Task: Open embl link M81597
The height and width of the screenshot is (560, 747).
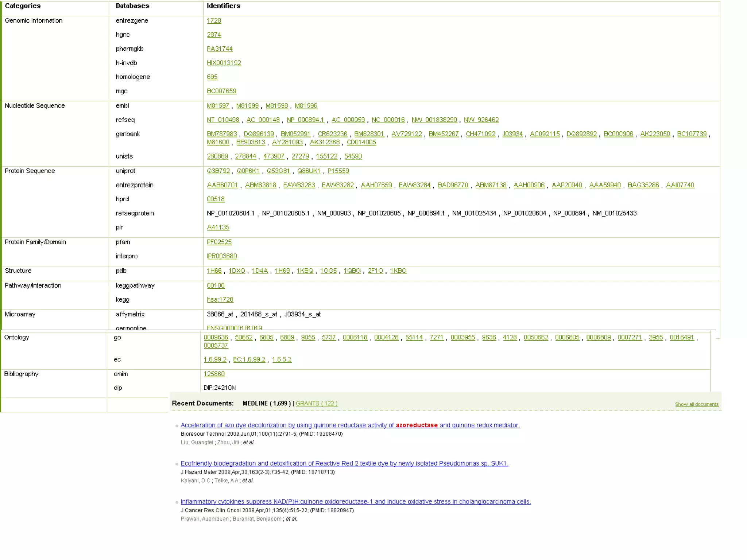Action: (x=218, y=106)
